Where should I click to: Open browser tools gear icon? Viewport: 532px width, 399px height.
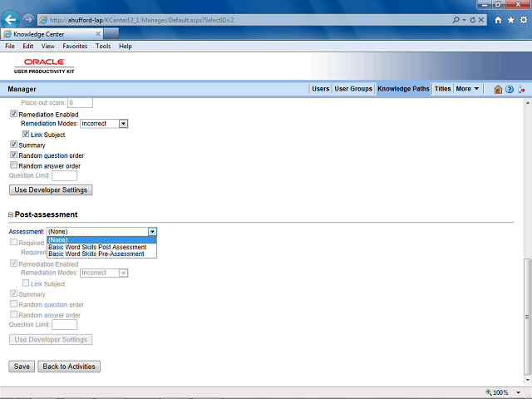[x=524, y=20]
